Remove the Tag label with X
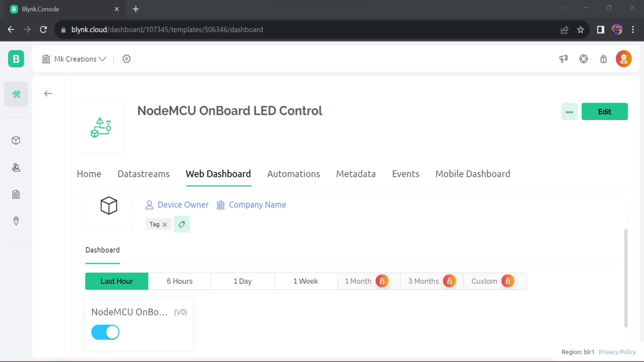The width and height of the screenshot is (644, 362). (165, 224)
